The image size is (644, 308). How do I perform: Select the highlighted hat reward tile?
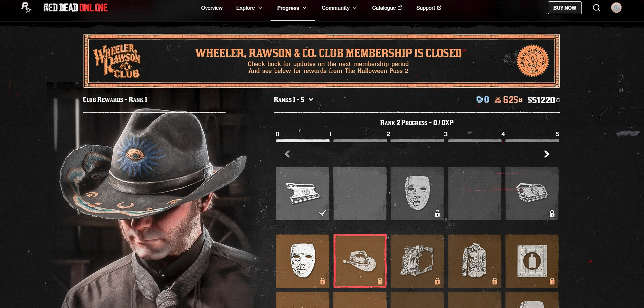click(360, 261)
